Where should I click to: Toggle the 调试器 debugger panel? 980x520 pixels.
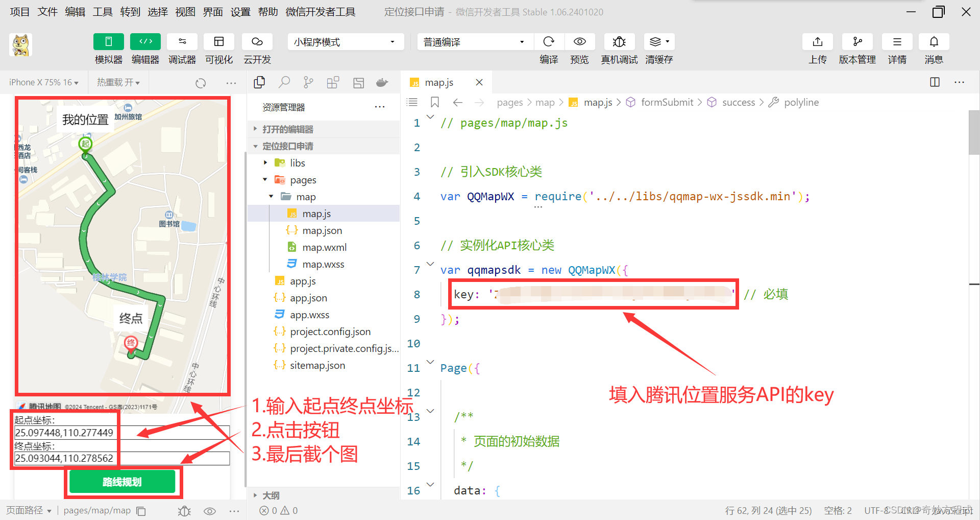click(x=182, y=42)
